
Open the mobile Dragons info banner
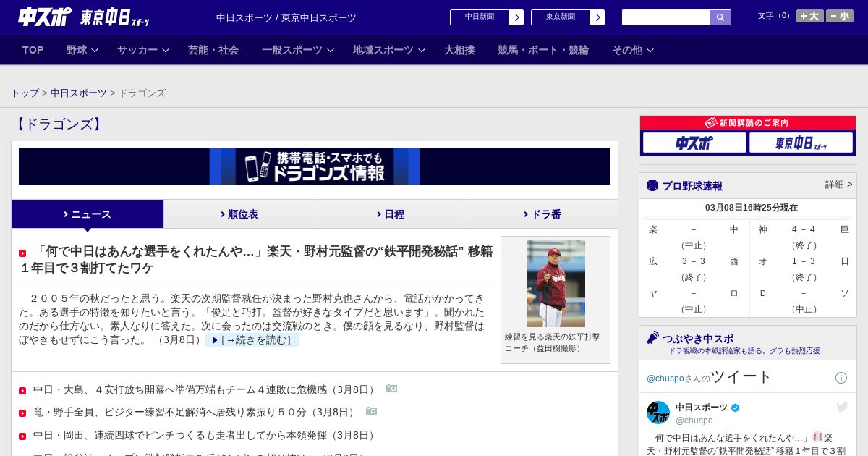[x=315, y=166]
